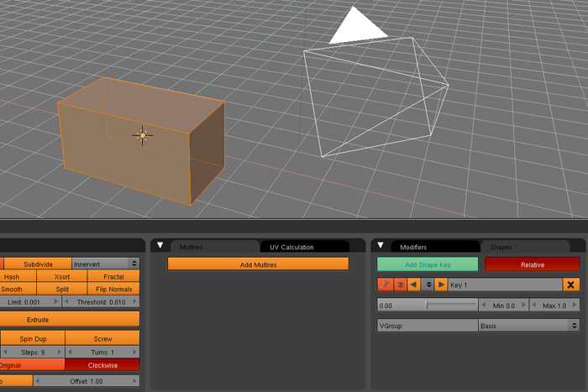This screenshot has width=588, height=392.
Task: Increase the Max 1.0 value
Action: click(574, 306)
